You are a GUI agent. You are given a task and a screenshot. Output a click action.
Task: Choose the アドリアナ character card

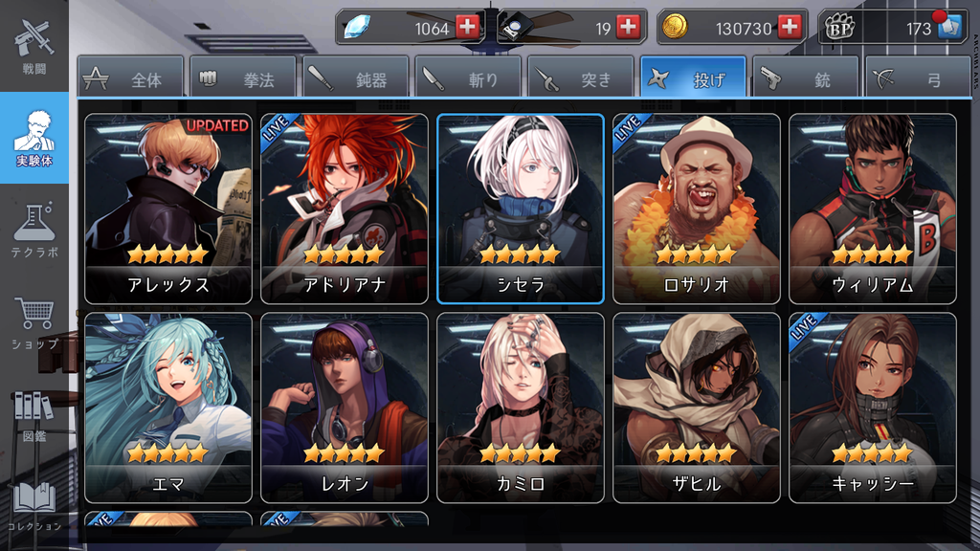click(345, 209)
